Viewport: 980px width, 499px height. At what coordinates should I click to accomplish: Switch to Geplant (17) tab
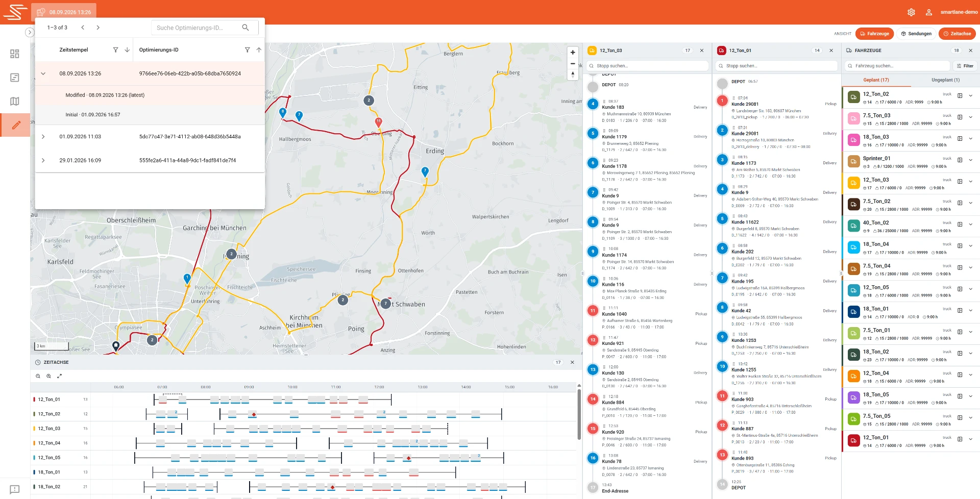(876, 80)
